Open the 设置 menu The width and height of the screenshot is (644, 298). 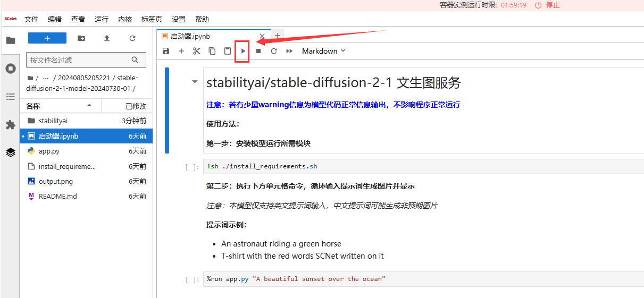179,19
